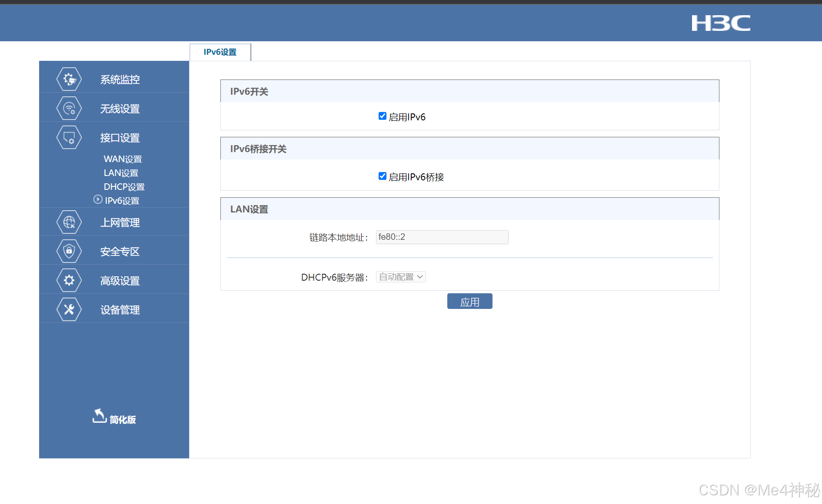Click the 链路本地地址 label

coord(338,238)
